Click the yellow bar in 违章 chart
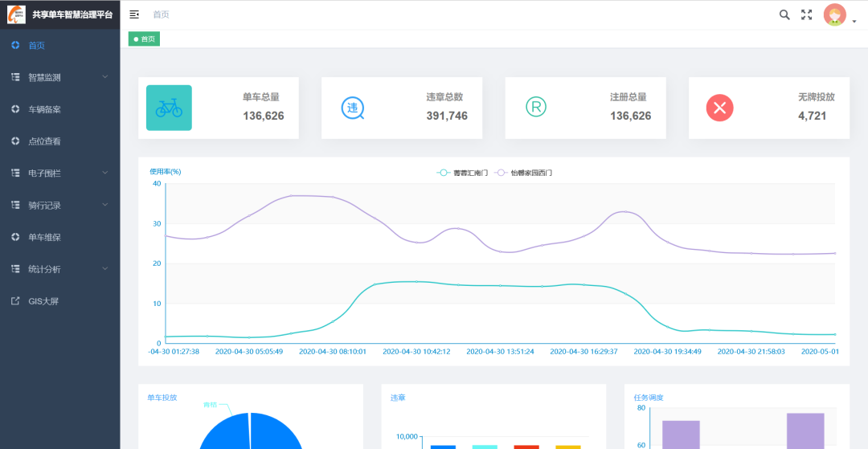Viewport: 868px width, 449px height. [568, 447]
